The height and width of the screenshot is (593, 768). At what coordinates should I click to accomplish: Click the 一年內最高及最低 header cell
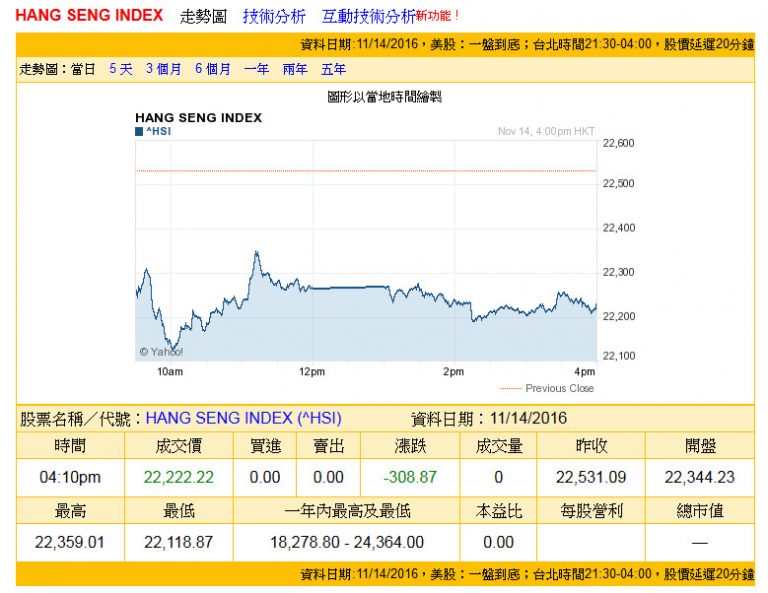pos(347,511)
